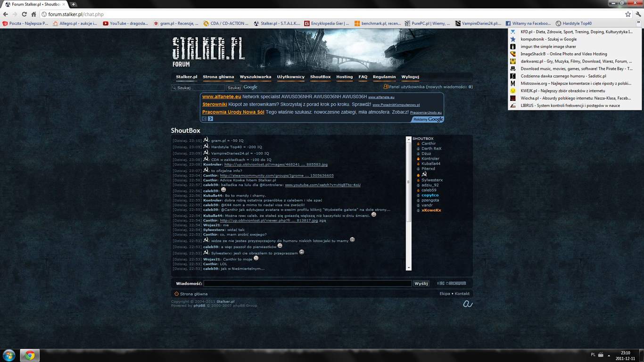Click the shoutbox scrollbar up arrow
644x362 pixels.
pyautogui.click(x=409, y=140)
